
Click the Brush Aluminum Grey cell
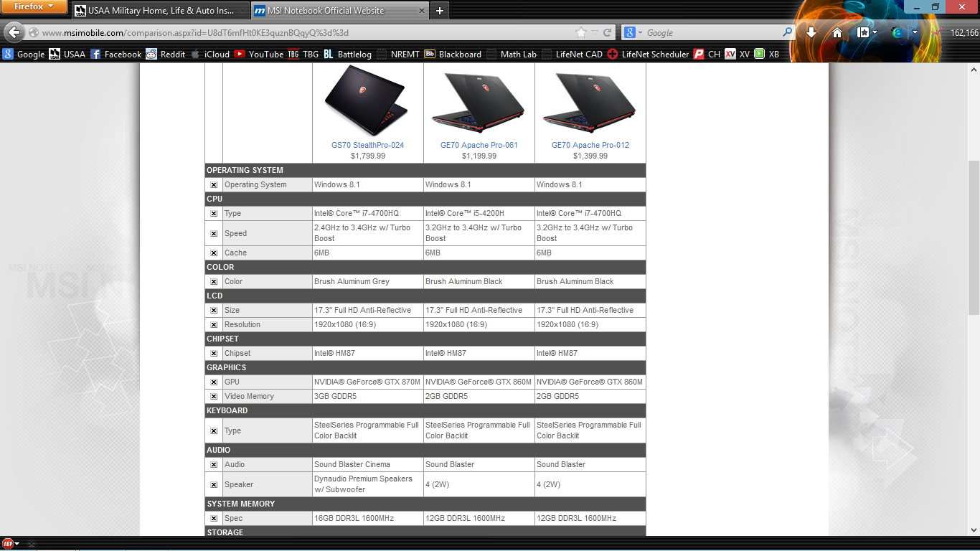pos(368,281)
